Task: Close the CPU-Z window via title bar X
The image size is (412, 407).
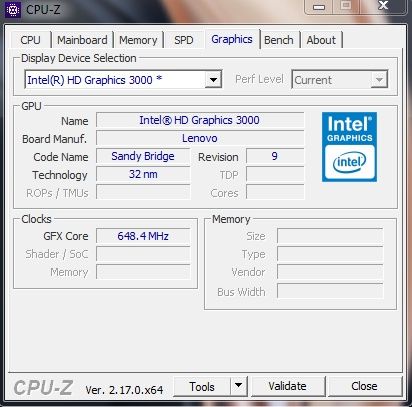Action: (384, 6)
